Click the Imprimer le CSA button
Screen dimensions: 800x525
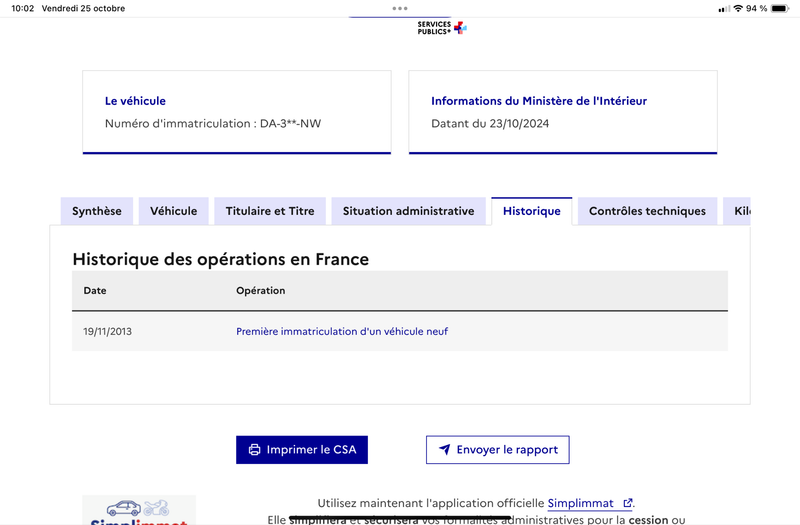(x=302, y=449)
